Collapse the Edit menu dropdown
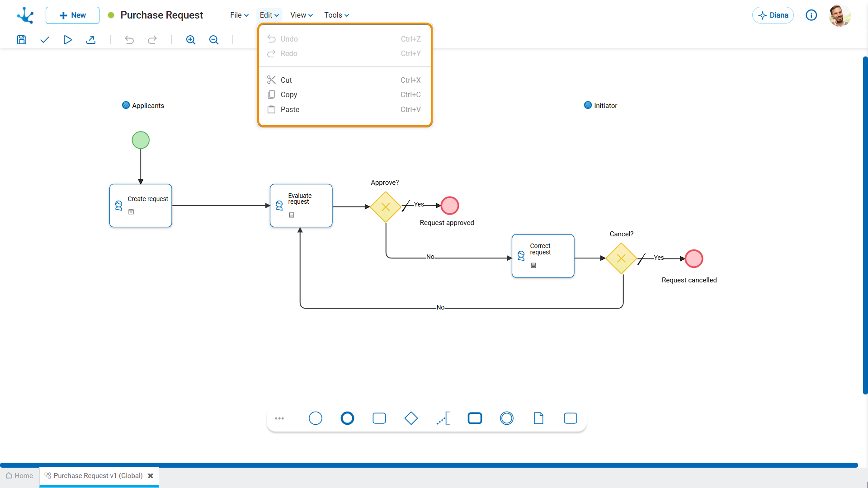This screenshot has width=868, height=488. coord(269,15)
